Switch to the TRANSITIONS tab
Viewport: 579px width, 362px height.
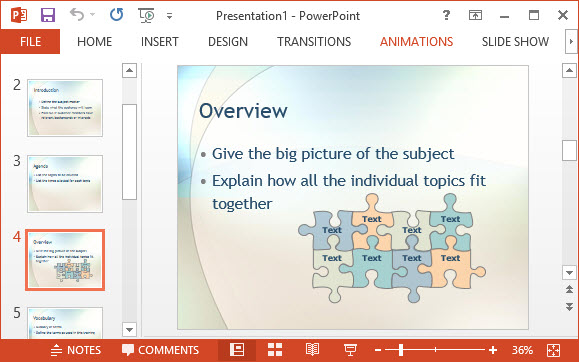(x=314, y=42)
